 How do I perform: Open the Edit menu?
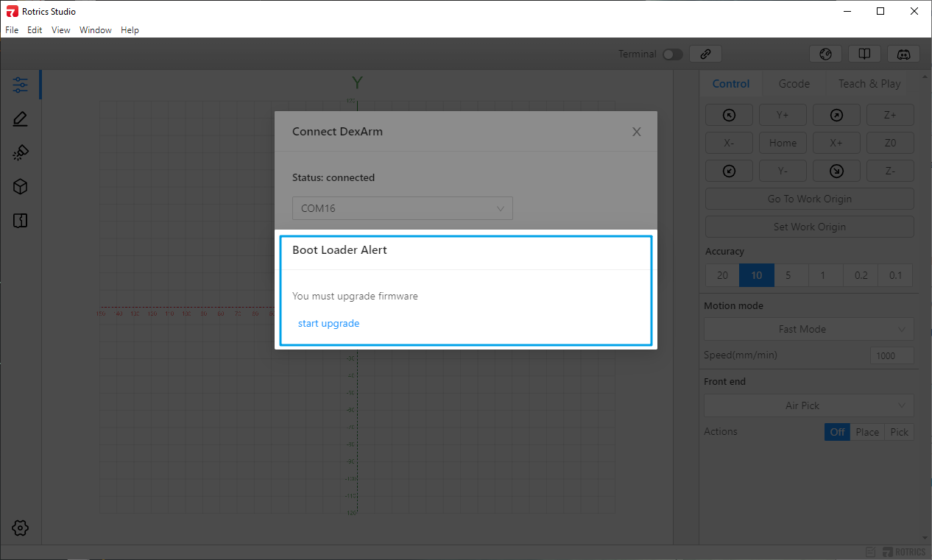35,30
